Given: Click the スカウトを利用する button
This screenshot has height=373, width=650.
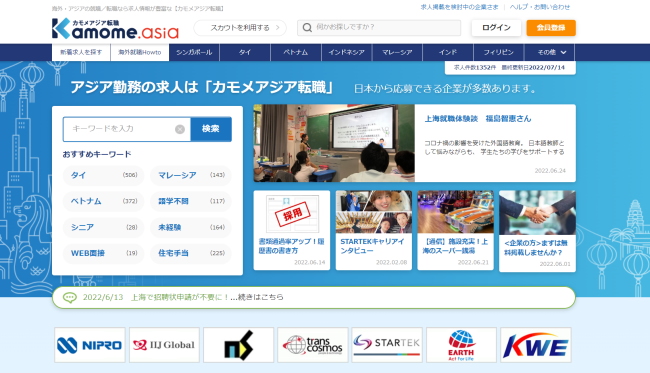Looking at the screenshot, I should (x=240, y=28).
